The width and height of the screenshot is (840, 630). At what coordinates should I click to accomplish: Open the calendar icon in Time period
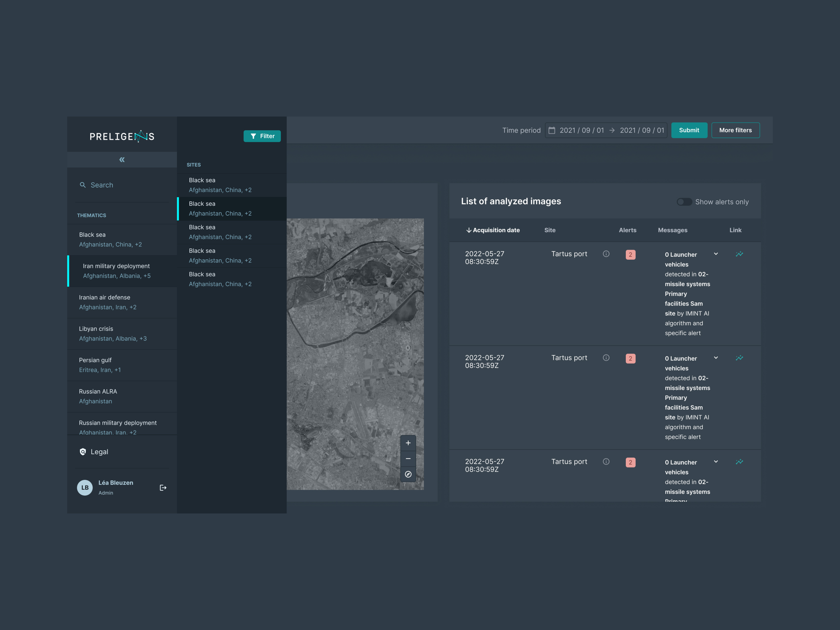(x=553, y=130)
